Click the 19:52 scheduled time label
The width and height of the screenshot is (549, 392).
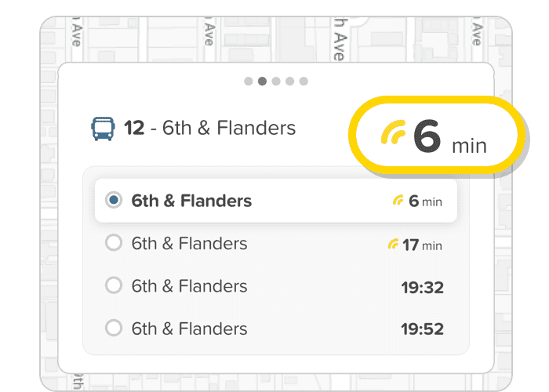click(422, 328)
